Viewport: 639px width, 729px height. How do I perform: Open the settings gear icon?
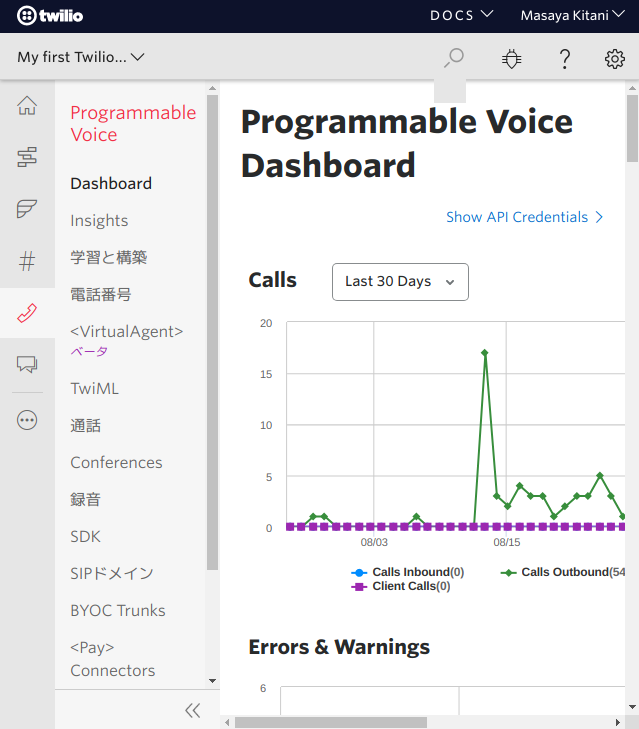(615, 59)
